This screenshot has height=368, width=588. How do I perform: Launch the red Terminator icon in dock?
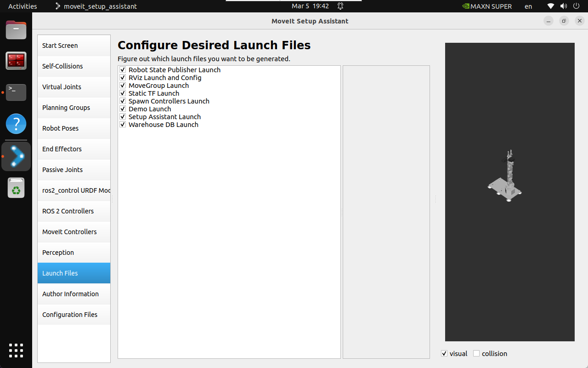point(16,61)
